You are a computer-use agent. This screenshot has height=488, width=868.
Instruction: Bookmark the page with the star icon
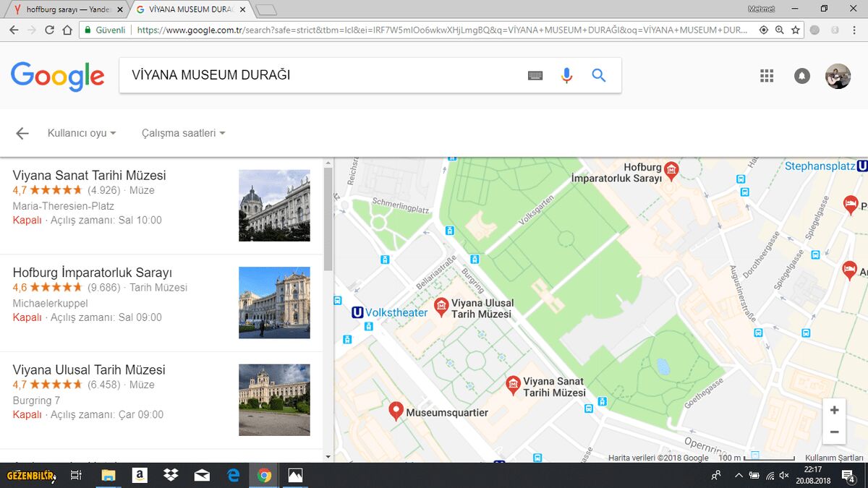pos(794,31)
